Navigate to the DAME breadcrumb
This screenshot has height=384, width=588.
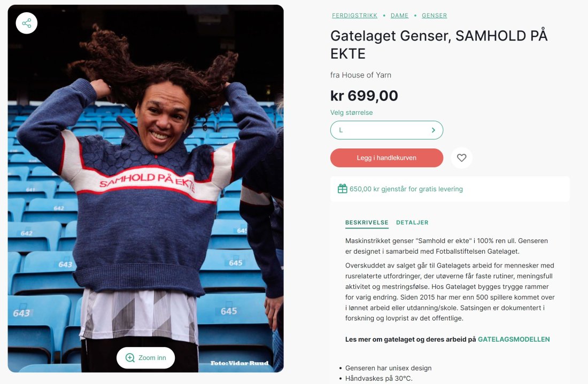(x=399, y=15)
